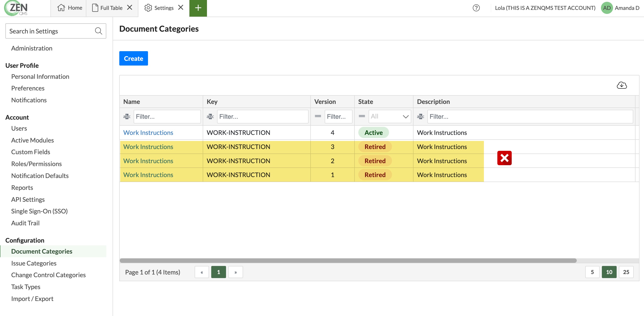Screen dimensions: 644x316
Task: Click the AD user avatar
Action: [607, 8]
